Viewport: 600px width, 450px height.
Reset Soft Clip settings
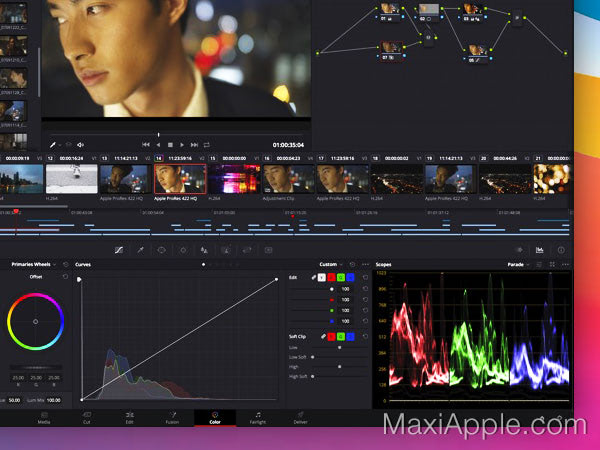(x=365, y=337)
